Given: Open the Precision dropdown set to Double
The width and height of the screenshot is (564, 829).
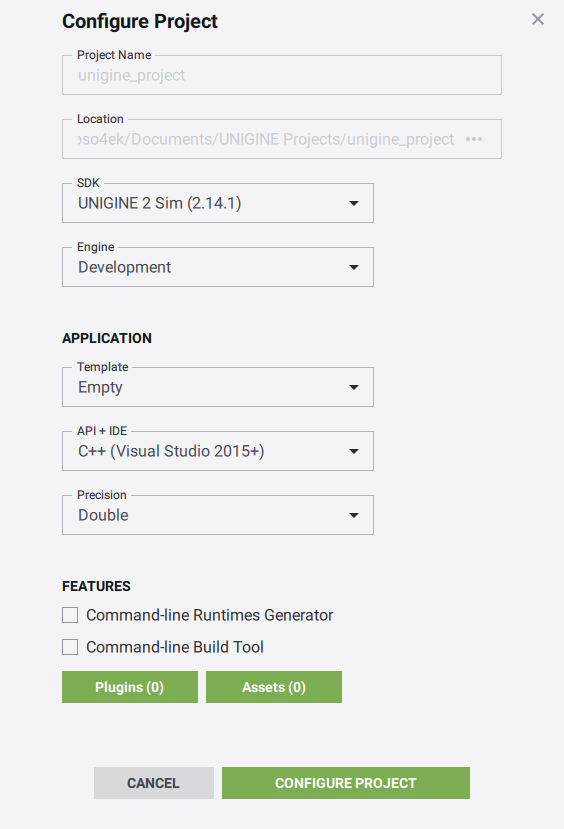Looking at the screenshot, I should (218, 515).
